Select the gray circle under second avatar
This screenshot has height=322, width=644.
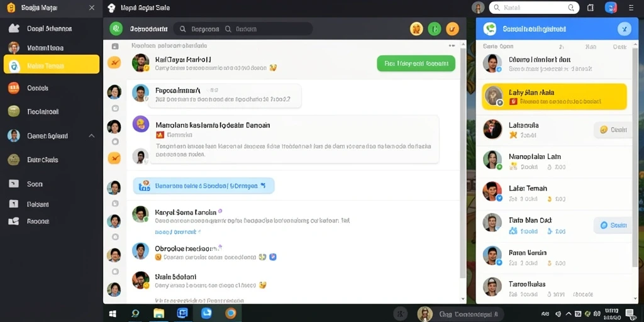(115, 108)
